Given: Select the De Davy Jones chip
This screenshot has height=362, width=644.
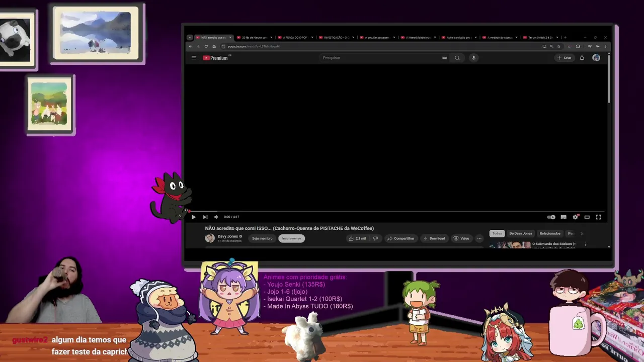Looking at the screenshot, I should [x=520, y=233].
